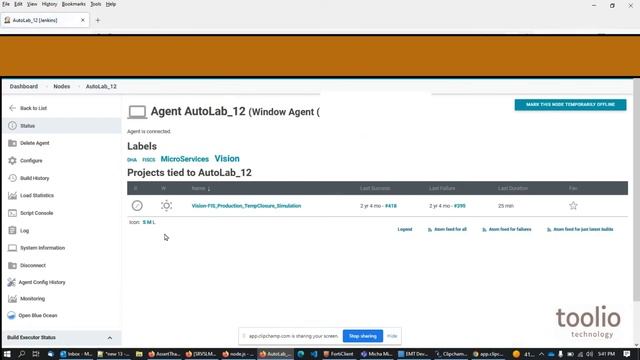The height and width of the screenshot is (360, 640).
Task: Click the AutoLab_12 breadcrumb
Action: [x=101, y=87]
